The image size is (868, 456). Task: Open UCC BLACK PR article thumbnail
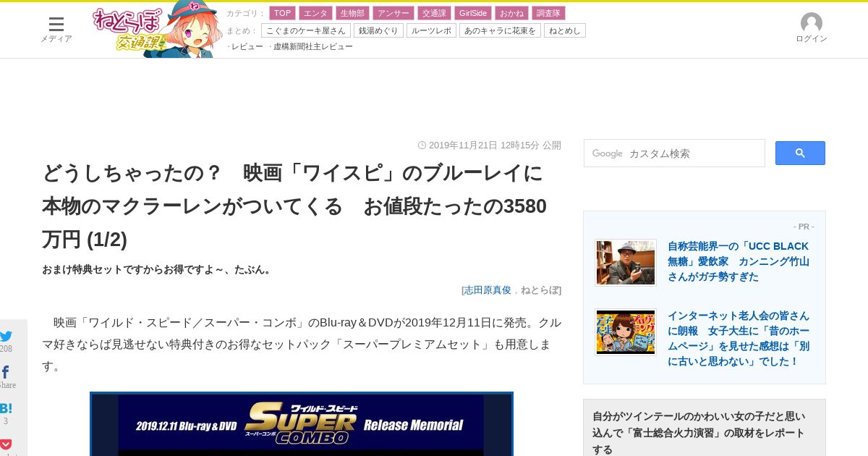click(x=626, y=263)
